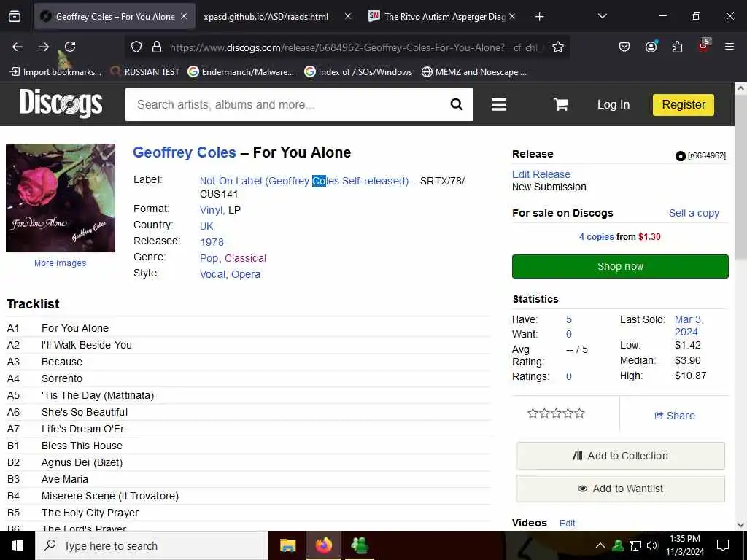Open the Firefox View icon
The image size is (747, 560).
pyautogui.click(x=15, y=16)
